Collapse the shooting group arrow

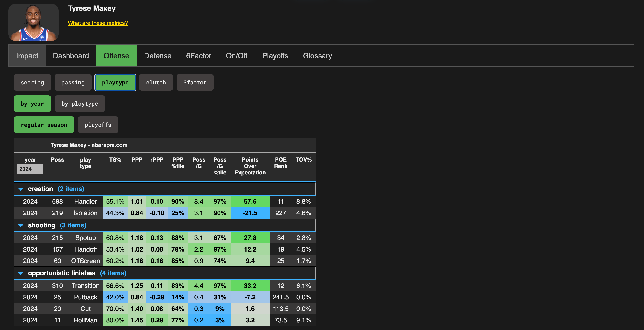point(21,226)
